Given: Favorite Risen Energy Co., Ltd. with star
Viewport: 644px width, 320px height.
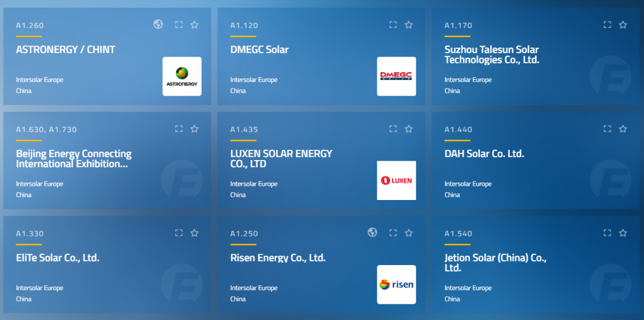Looking at the screenshot, I should click(x=408, y=233).
